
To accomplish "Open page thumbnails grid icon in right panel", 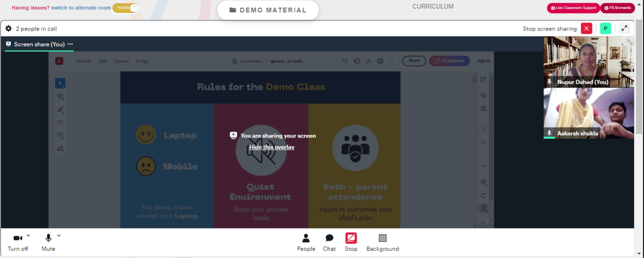I will coord(484,108).
